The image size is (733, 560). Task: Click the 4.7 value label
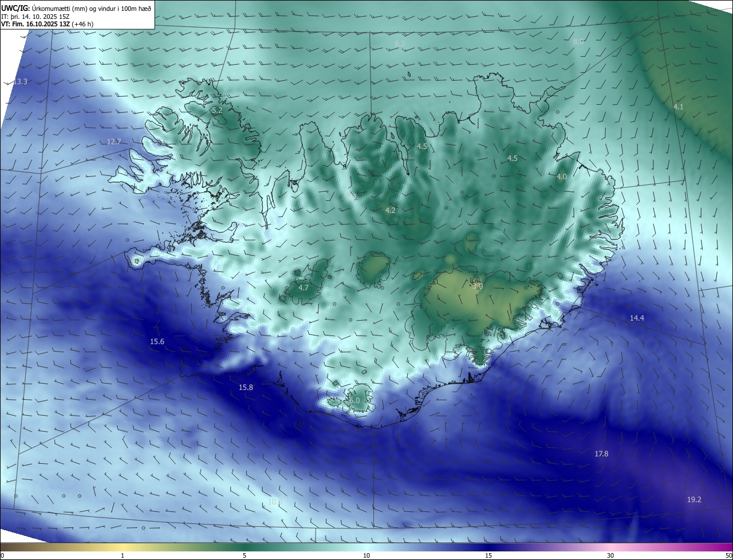(x=304, y=287)
